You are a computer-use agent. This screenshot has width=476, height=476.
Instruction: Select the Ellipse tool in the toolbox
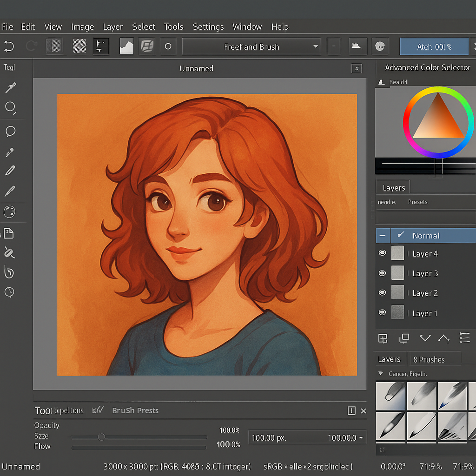[10, 107]
